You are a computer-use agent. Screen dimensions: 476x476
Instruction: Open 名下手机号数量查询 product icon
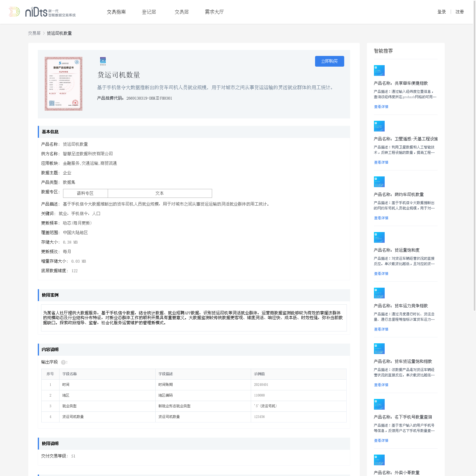379,404
